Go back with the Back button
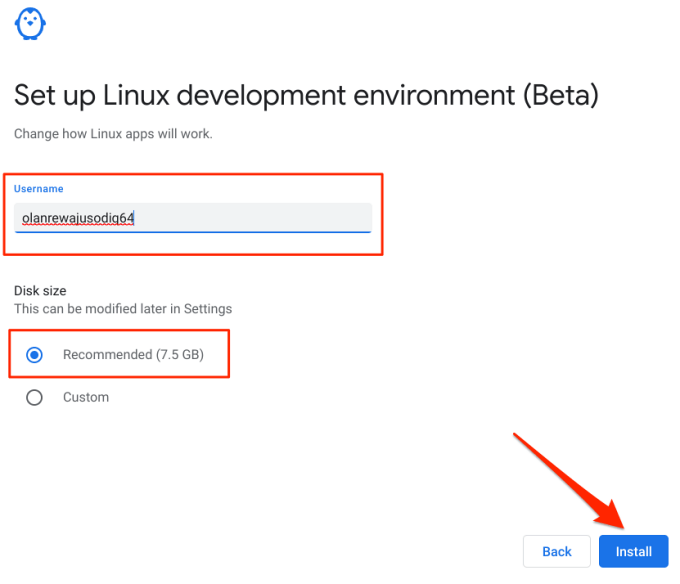Viewport: 680px width, 584px height. [x=557, y=551]
